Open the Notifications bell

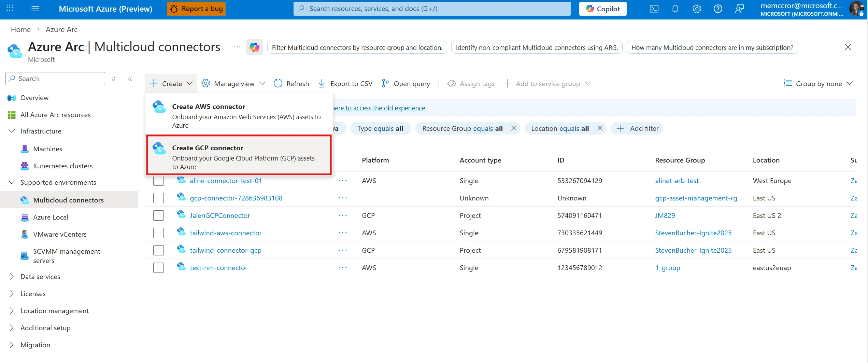[675, 9]
